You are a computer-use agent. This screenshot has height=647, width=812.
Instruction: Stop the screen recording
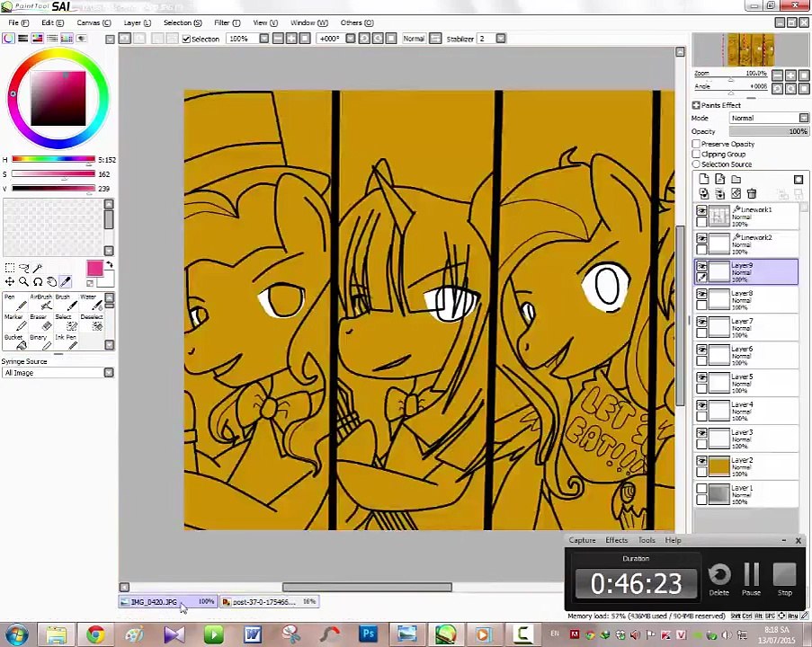tap(784, 580)
